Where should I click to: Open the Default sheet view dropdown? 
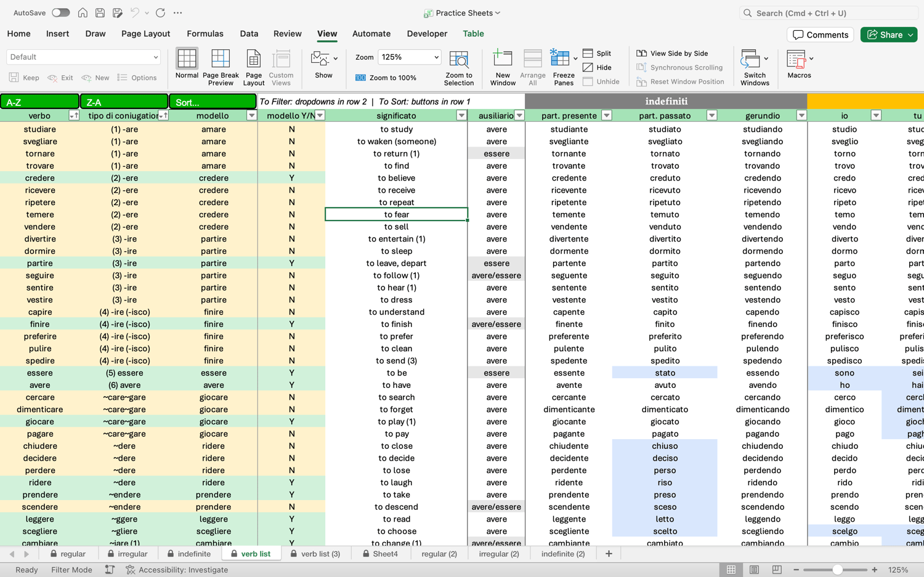coord(84,57)
